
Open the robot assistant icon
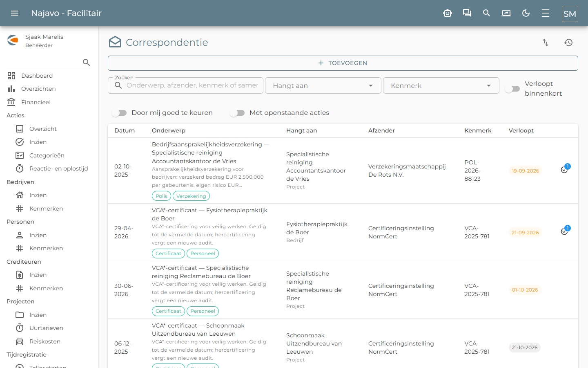[x=448, y=13]
